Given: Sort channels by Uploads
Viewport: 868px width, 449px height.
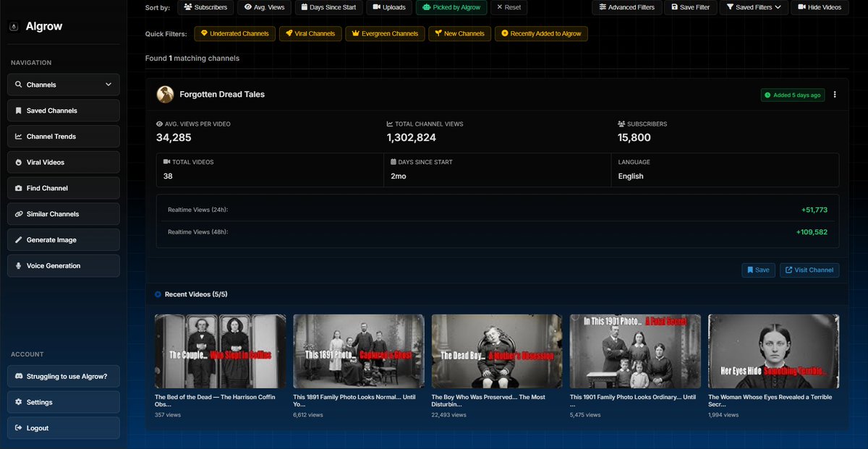Looking at the screenshot, I should click(389, 7).
